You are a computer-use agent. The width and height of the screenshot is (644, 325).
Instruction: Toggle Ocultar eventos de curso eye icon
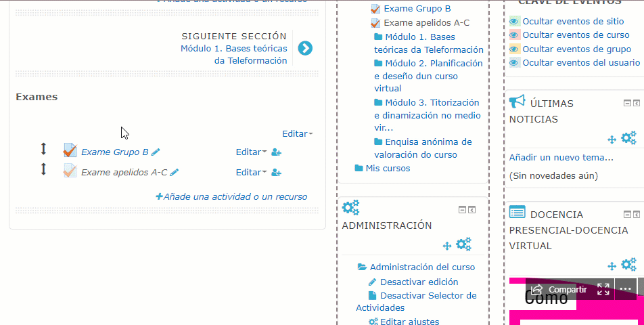coord(514,35)
